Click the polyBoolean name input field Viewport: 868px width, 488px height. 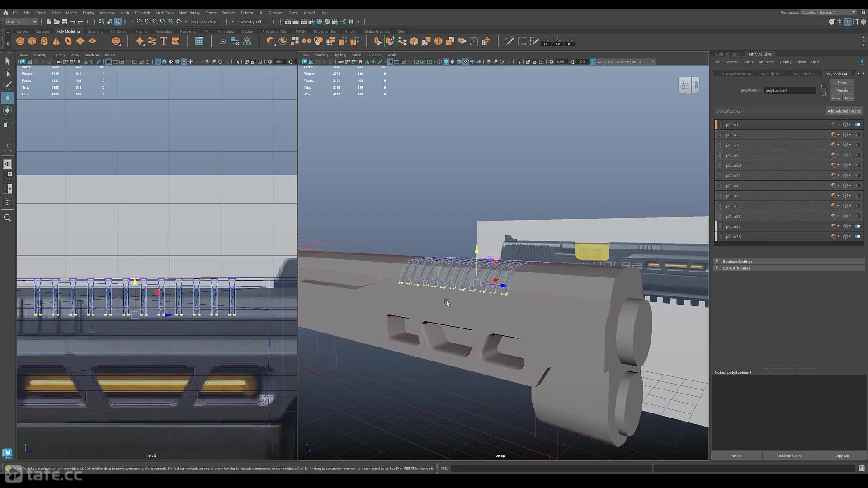pos(790,90)
